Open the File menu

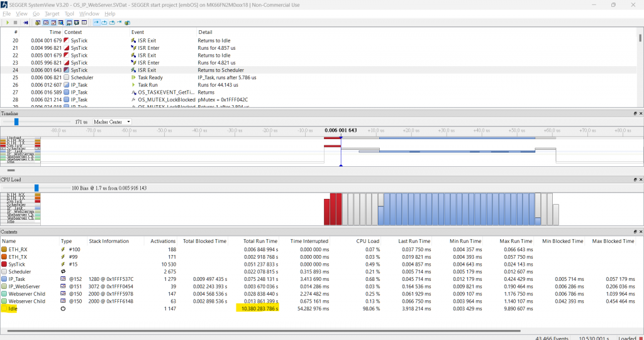(6, 14)
